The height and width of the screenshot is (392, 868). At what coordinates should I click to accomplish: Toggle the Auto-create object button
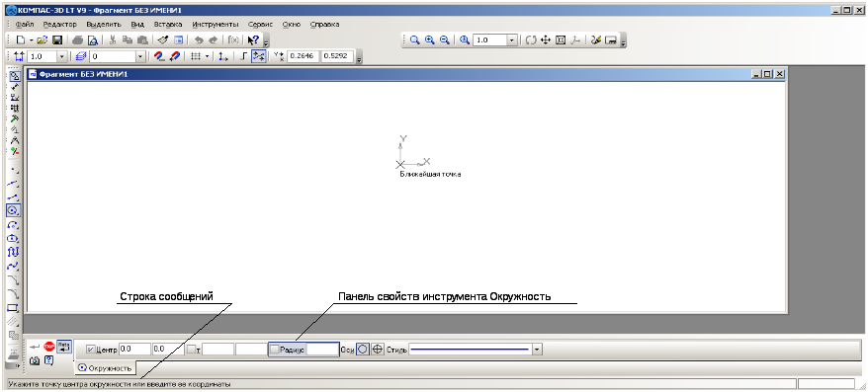pyautogui.click(x=64, y=347)
